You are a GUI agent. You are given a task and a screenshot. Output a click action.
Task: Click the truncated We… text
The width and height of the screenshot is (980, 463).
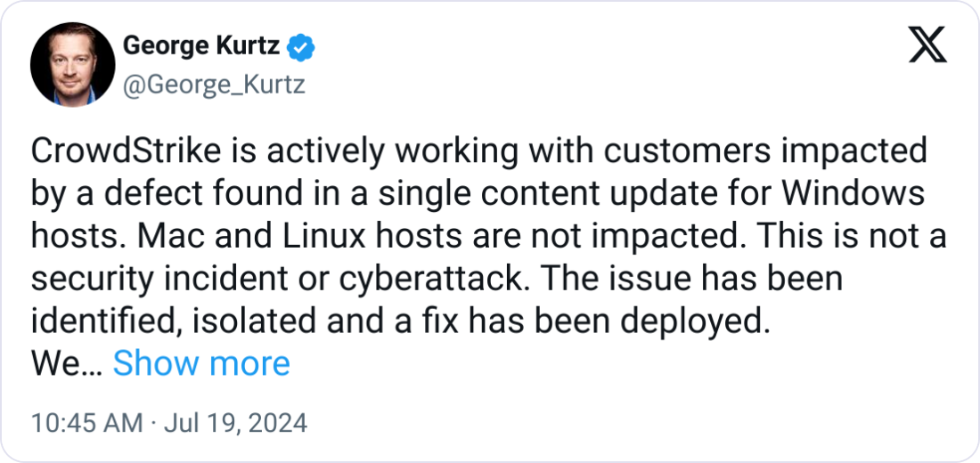tap(66, 363)
